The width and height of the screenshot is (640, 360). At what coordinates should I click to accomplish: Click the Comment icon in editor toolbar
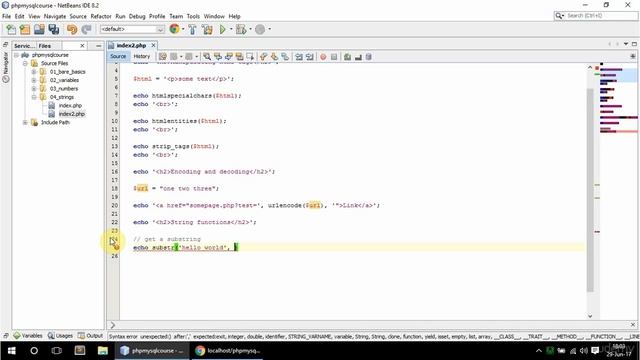[x=347, y=57]
